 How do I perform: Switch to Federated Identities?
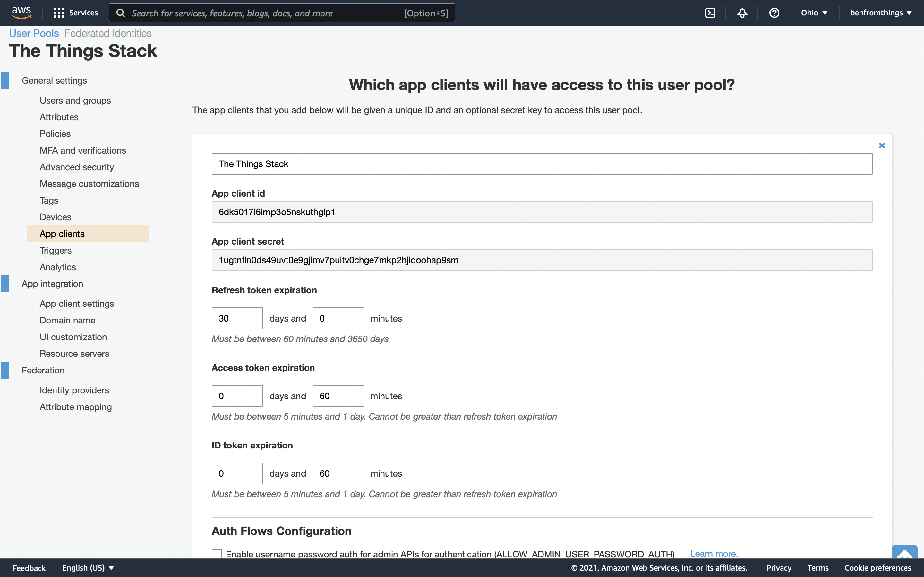(x=108, y=33)
